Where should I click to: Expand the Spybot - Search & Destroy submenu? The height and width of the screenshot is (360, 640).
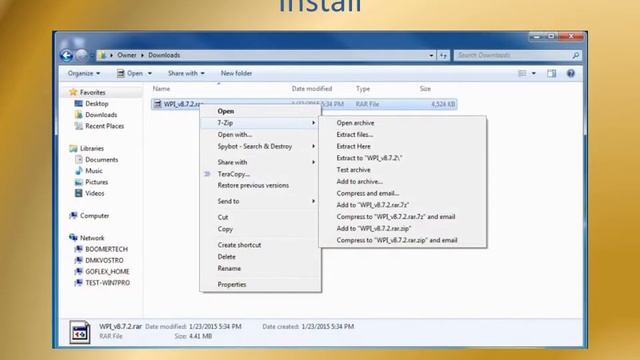[313, 146]
